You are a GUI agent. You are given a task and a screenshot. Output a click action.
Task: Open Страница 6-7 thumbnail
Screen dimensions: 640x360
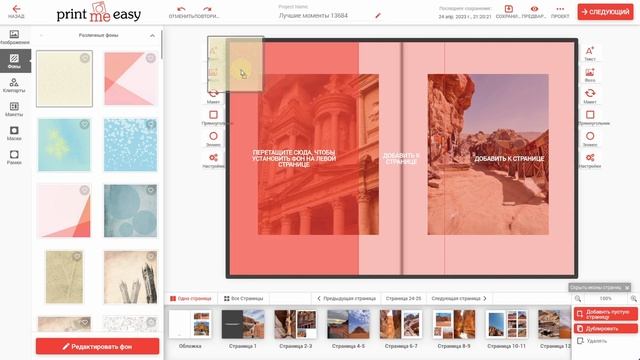point(401,324)
